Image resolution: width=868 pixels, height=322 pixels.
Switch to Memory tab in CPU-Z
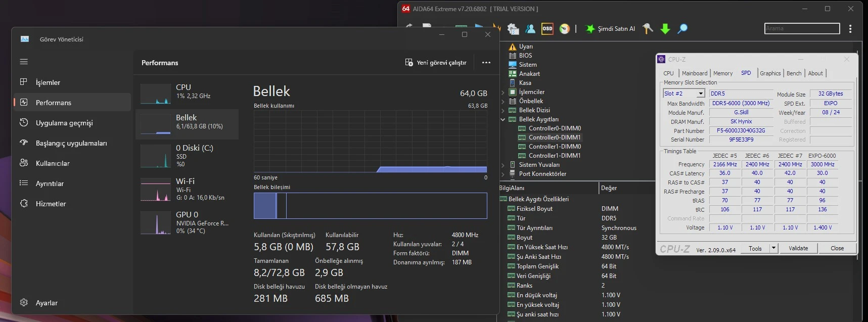coord(723,73)
